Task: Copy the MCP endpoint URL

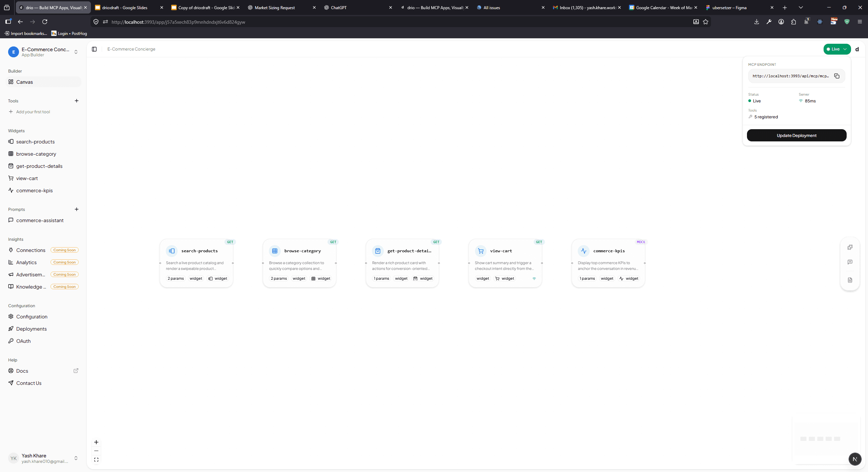Action: 837,76
